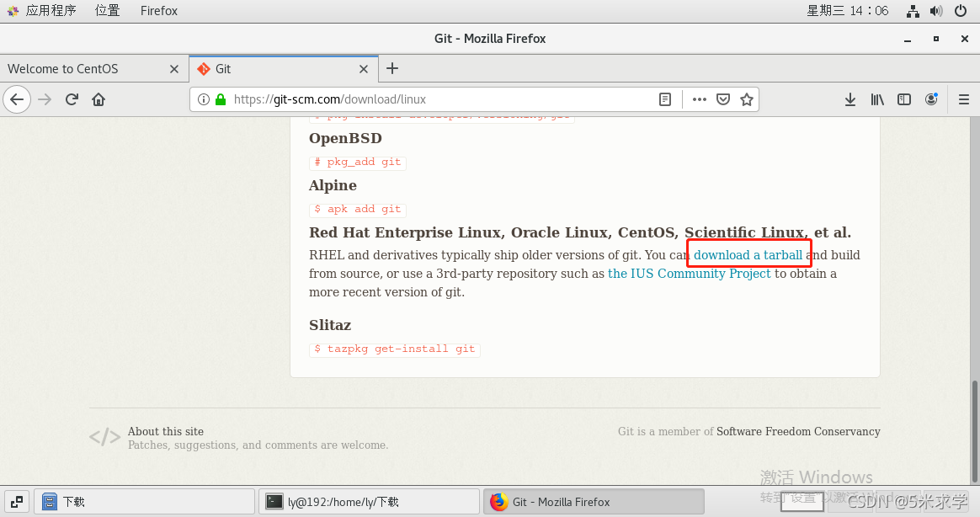
Task: Open the sidebars icon in toolbar
Action: pos(903,99)
